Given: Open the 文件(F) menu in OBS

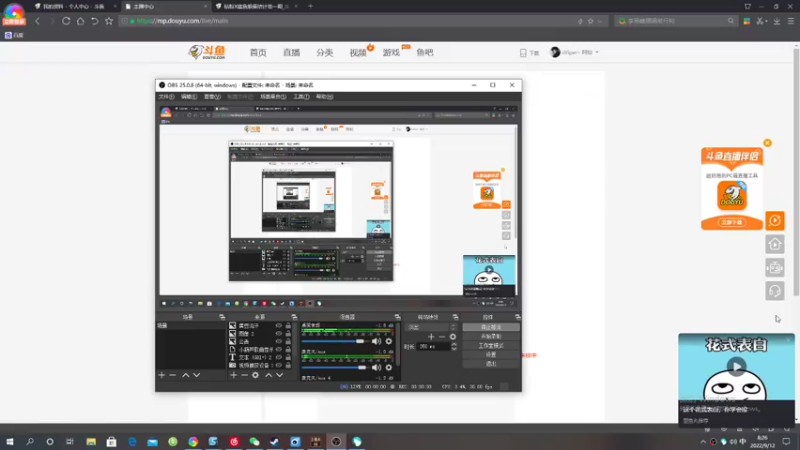Looking at the screenshot, I should (166, 96).
